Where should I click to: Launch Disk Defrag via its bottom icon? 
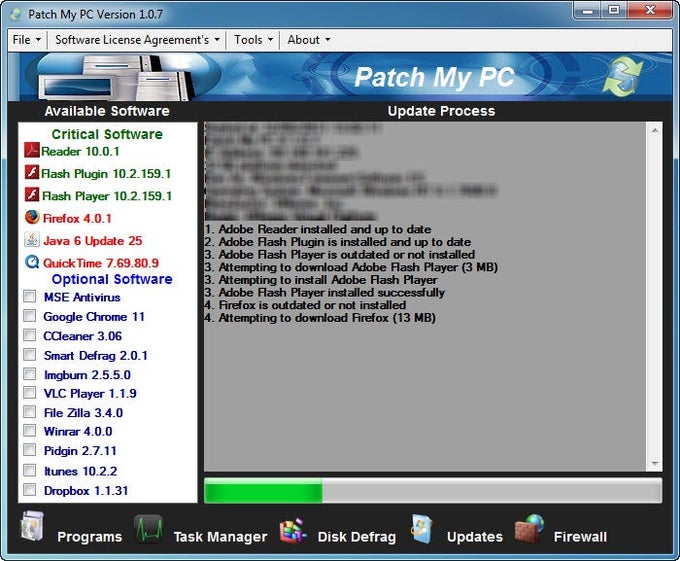(292, 531)
